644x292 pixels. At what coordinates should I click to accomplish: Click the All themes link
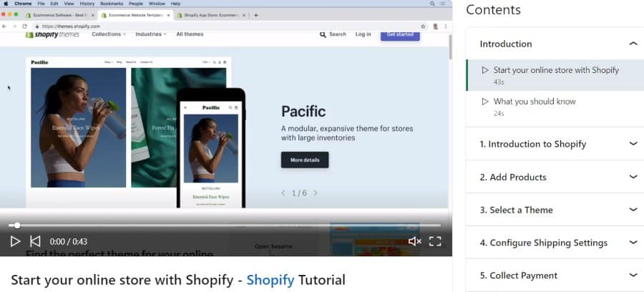click(x=190, y=34)
